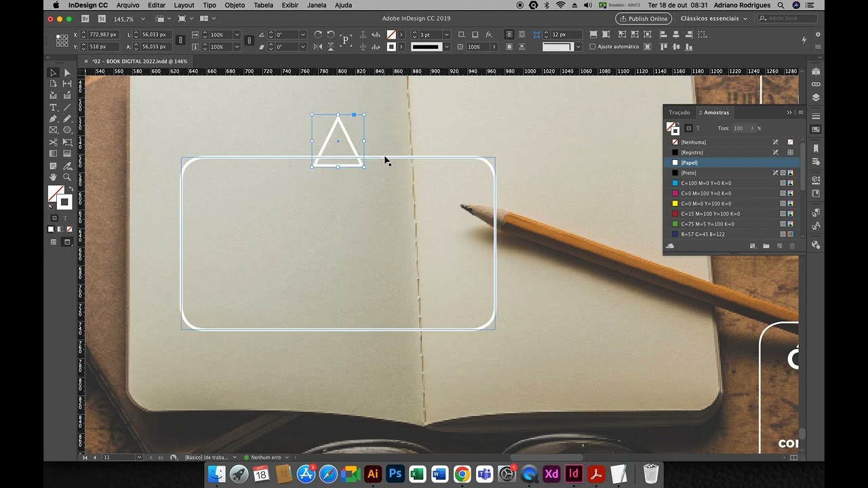Select the Pencil tool
The image size is (868, 488).
[67, 119]
